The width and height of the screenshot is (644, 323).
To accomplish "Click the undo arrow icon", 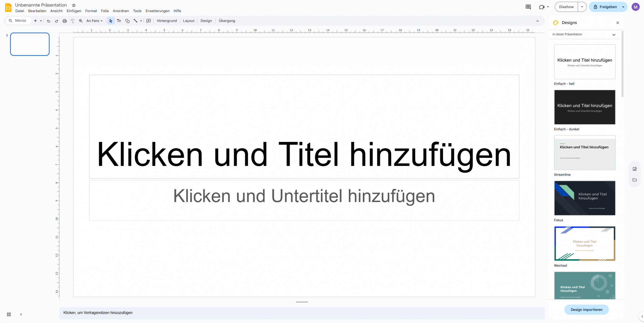I will tap(48, 21).
